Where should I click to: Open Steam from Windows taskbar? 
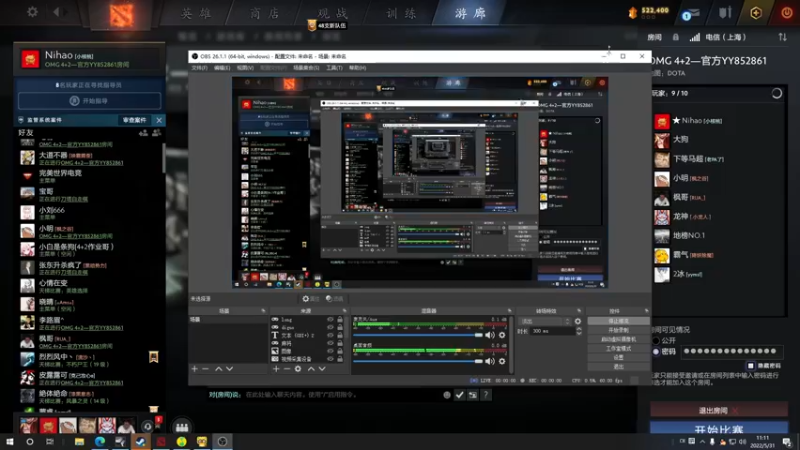click(x=140, y=442)
